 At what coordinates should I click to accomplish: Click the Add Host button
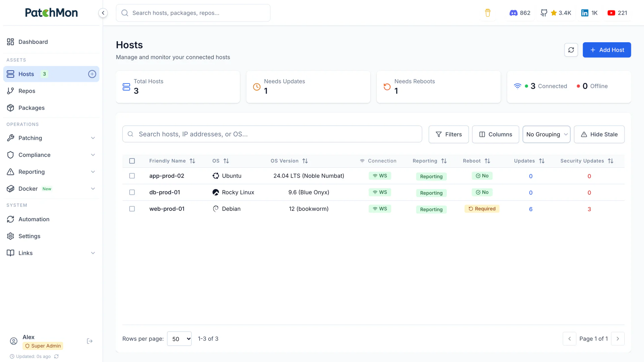click(607, 50)
